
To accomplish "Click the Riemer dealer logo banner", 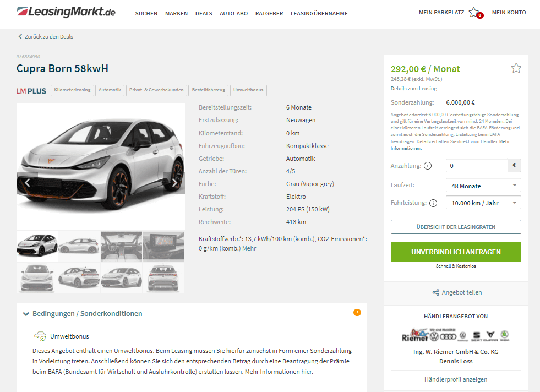I will [x=456, y=335].
